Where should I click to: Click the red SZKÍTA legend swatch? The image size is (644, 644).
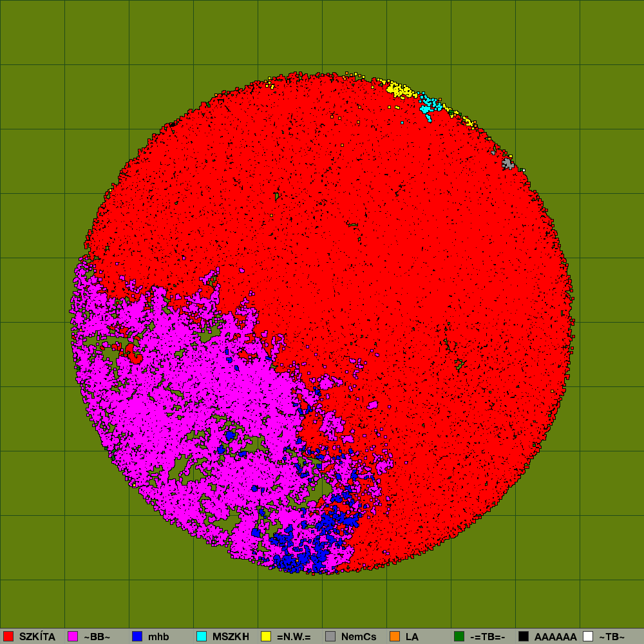(8, 636)
